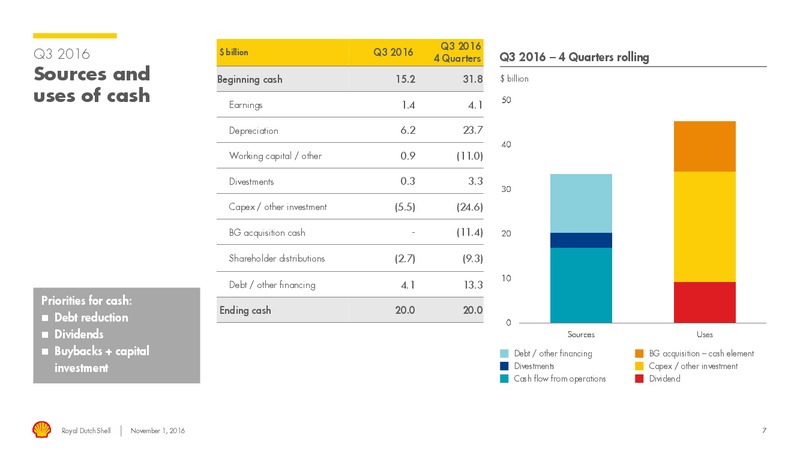Click the Debt financing value 13.3
Screen dimensions: 800x450
coord(473,285)
